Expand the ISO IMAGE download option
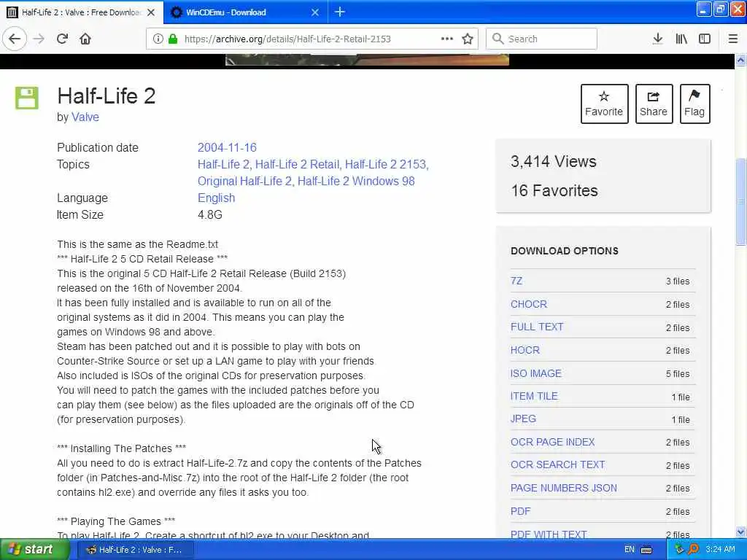 coord(536,373)
